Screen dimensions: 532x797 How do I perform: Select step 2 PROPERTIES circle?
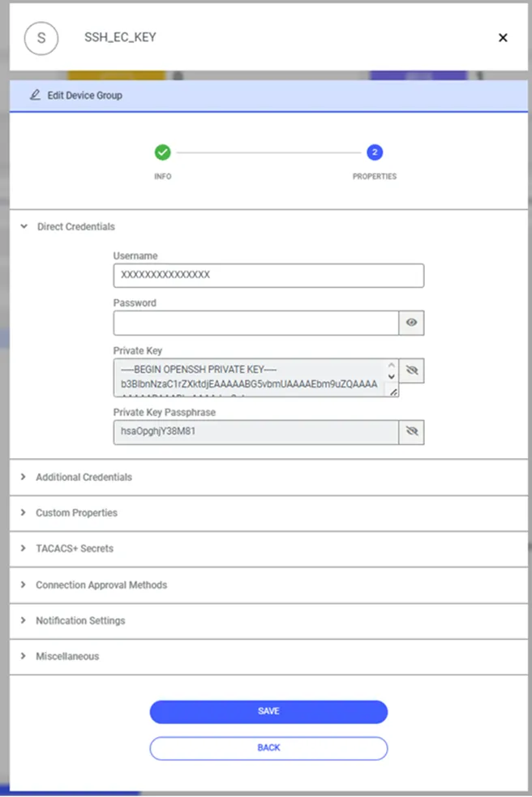pos(375,152)
